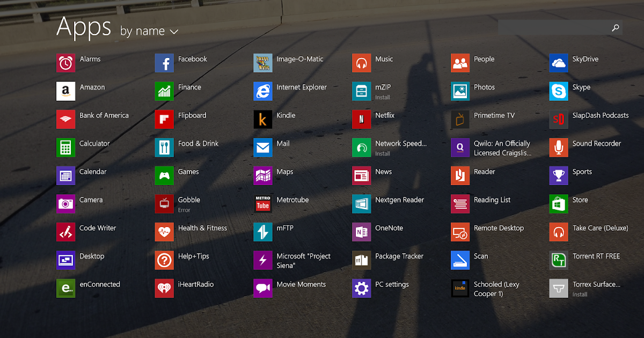This screenshot has height=338, width=644.
Task: Open the Kindle app icon
Action: point(263,119)
